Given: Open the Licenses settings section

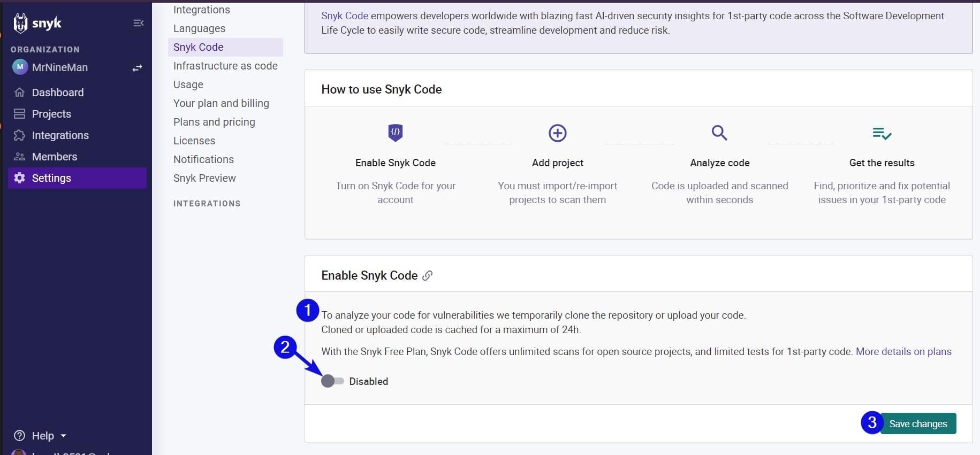Looking at the screenshot, I should tap(194, 141).
